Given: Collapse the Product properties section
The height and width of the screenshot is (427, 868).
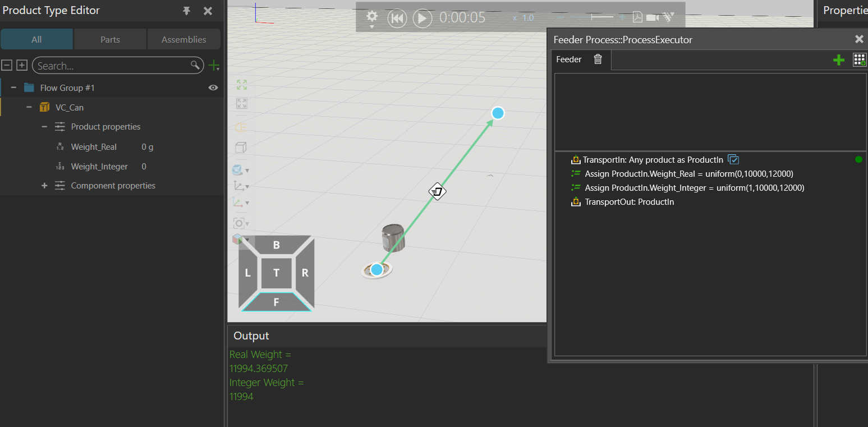Looking at the screenshot, I should point(44,127).
